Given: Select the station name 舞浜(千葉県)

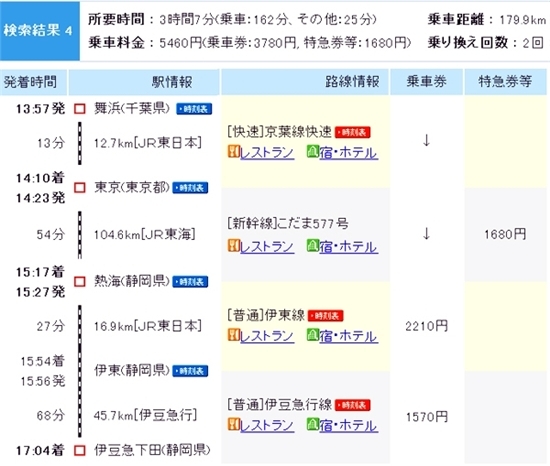Looking at the screenshot, I should click(x=132, y=109).
